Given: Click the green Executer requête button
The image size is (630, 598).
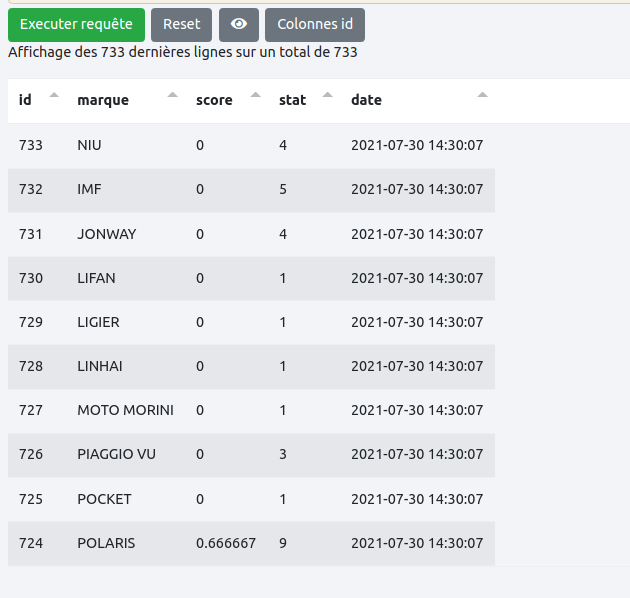Looking at the screenshot, I should (x=76, y=24).
